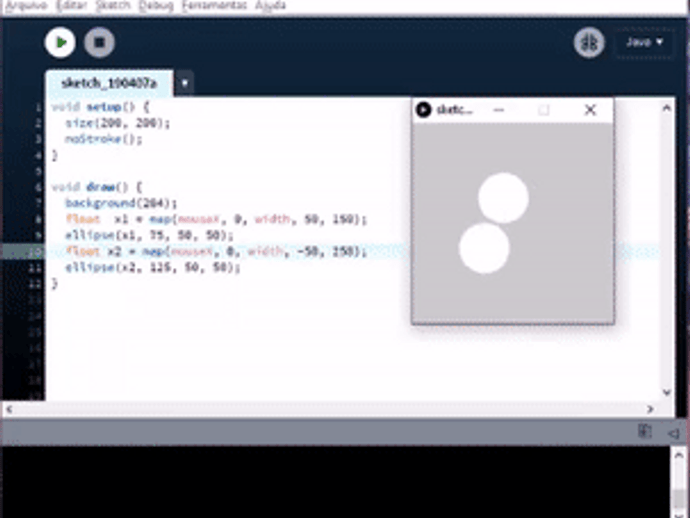Click the 'background(204);' code line
The image size is (690, 518).
tap(121, 203)
